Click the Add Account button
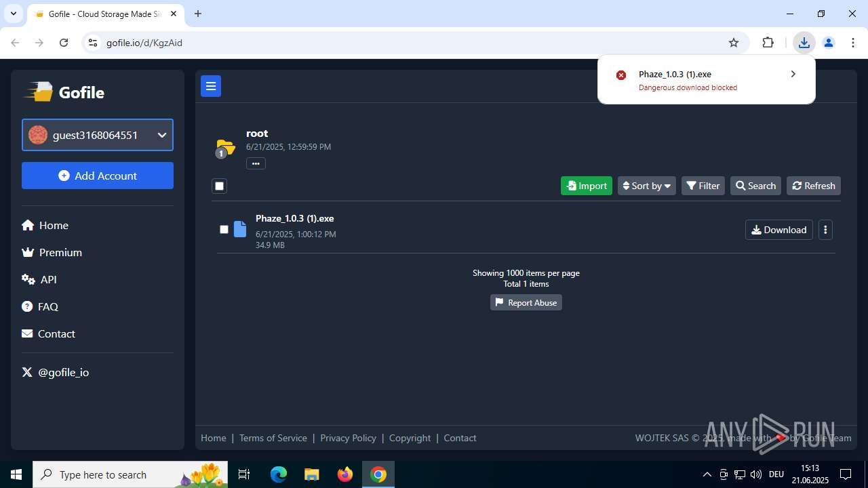868x488 pixels. pos(98,176)
